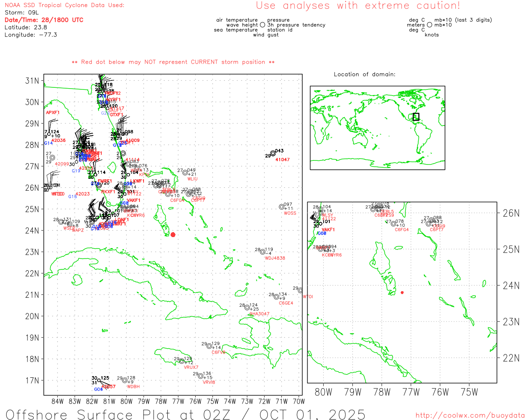525x420 pixels.
Task: Click the 70W longitude label
Action: (299, 401)
